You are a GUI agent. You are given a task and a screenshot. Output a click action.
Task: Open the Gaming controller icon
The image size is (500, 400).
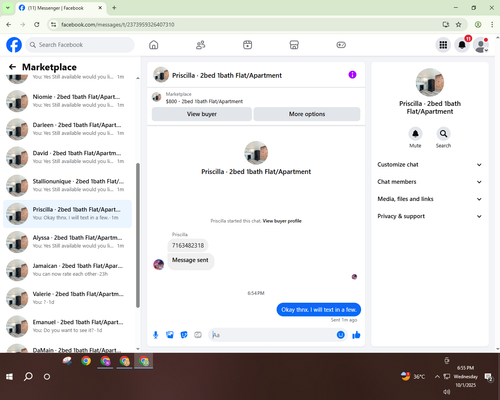341,45
